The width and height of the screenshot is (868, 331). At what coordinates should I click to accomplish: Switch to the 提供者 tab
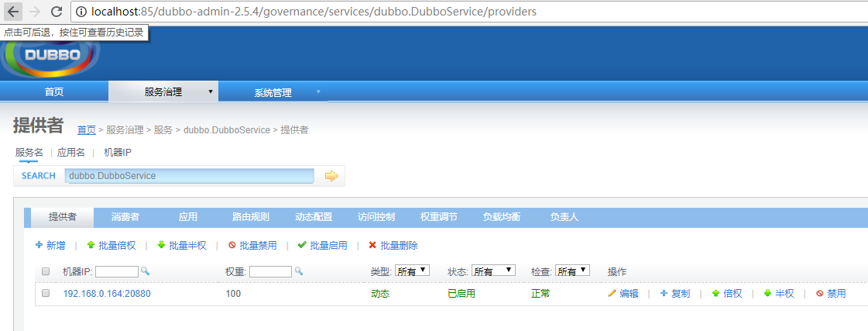click(x=63, y=217)
